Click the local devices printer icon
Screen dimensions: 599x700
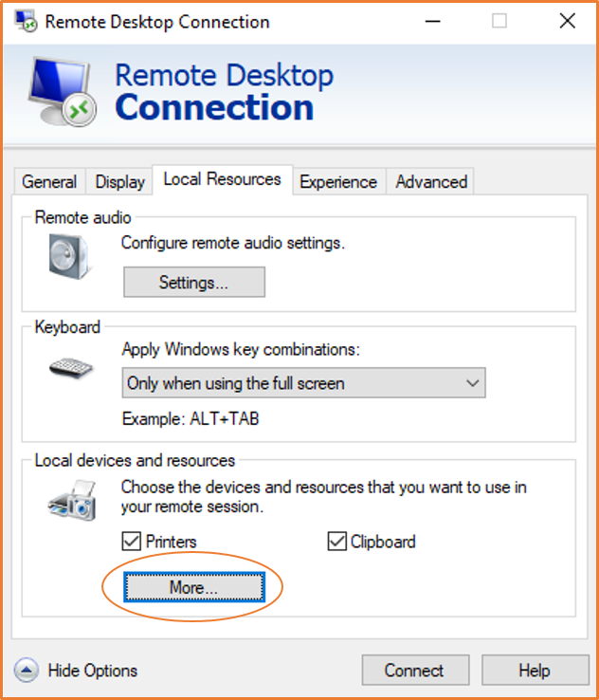(72, 499)
